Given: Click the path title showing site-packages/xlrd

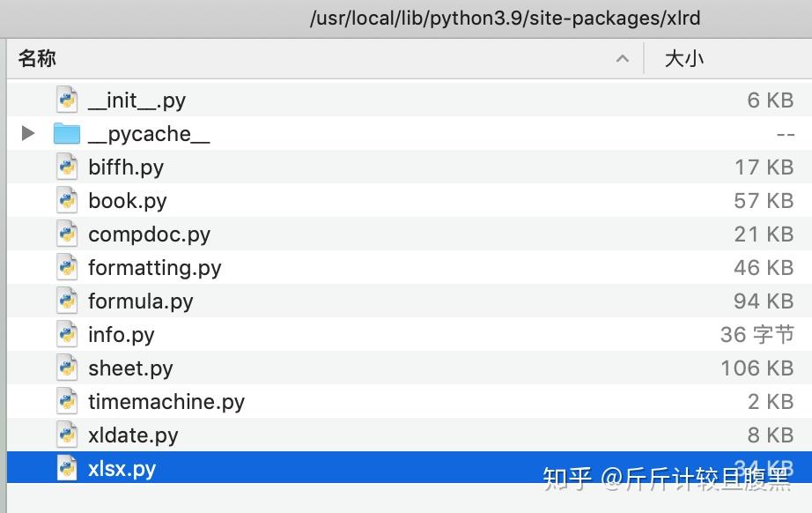Looking at the screenshot, I should [504, 17].
